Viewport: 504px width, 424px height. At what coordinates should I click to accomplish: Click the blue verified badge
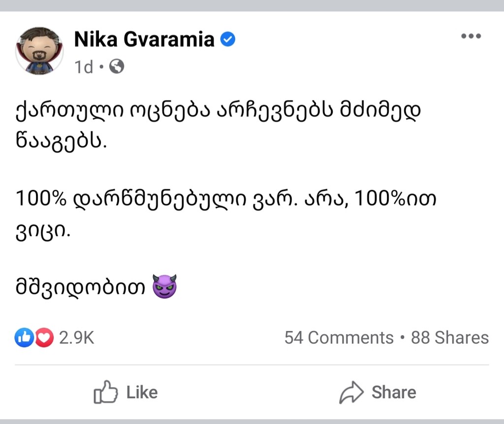coord(227,39)
